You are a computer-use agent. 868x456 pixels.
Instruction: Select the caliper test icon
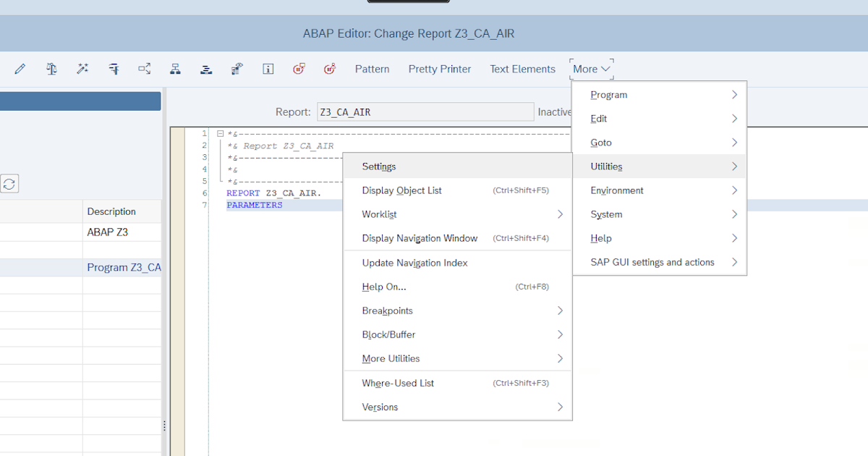click(x=113, y=69)
